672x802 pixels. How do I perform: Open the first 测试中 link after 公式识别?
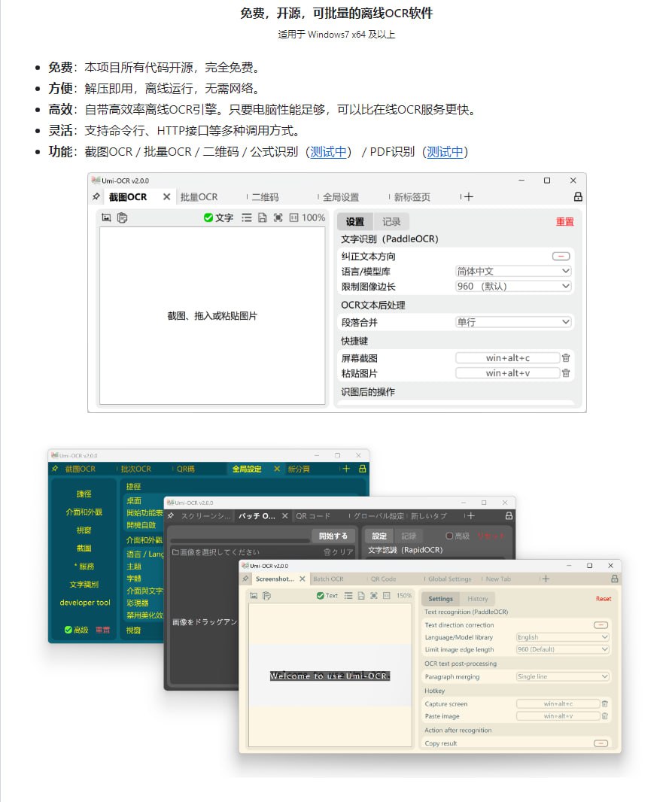(x=328, y=152)
